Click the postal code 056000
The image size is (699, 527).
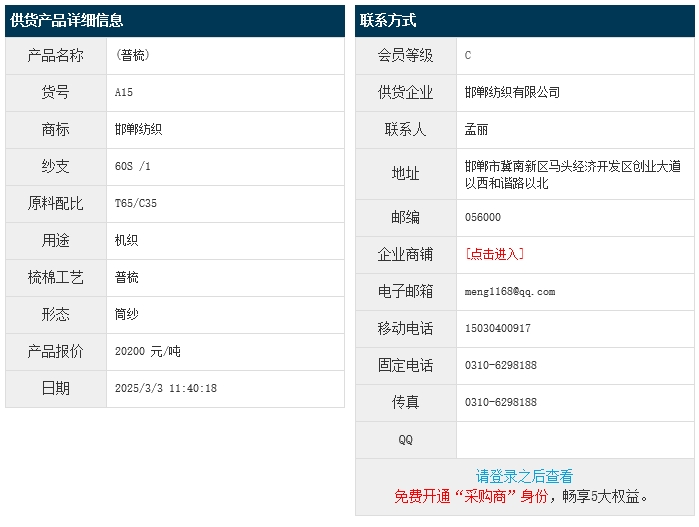[483, 217]
